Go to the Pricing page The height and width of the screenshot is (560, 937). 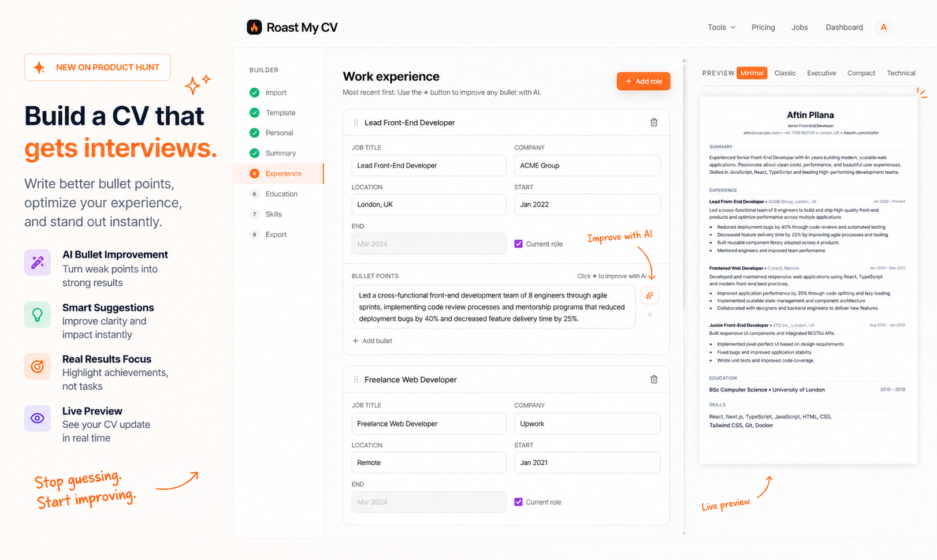pyautogui.click(x=763, y=27)
